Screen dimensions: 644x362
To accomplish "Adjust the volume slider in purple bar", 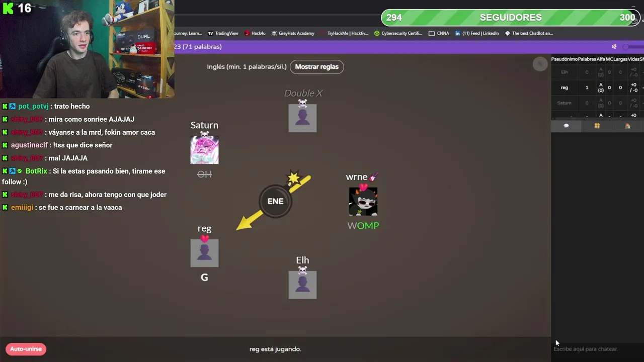I will pyautogui.click(x=633, y=47).
